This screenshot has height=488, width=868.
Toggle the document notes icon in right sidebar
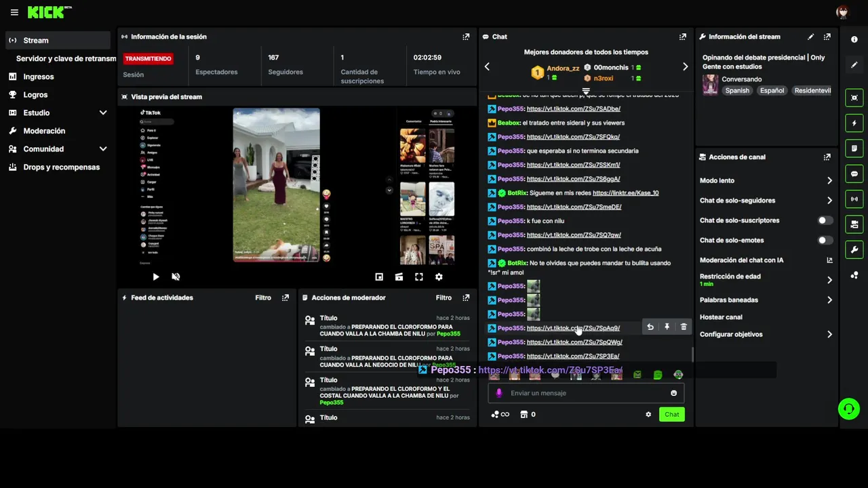click(x=854, y=148)
